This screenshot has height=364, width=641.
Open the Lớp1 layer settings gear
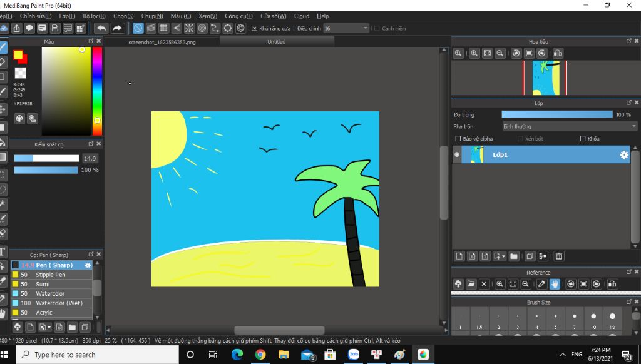coord(624,155)
